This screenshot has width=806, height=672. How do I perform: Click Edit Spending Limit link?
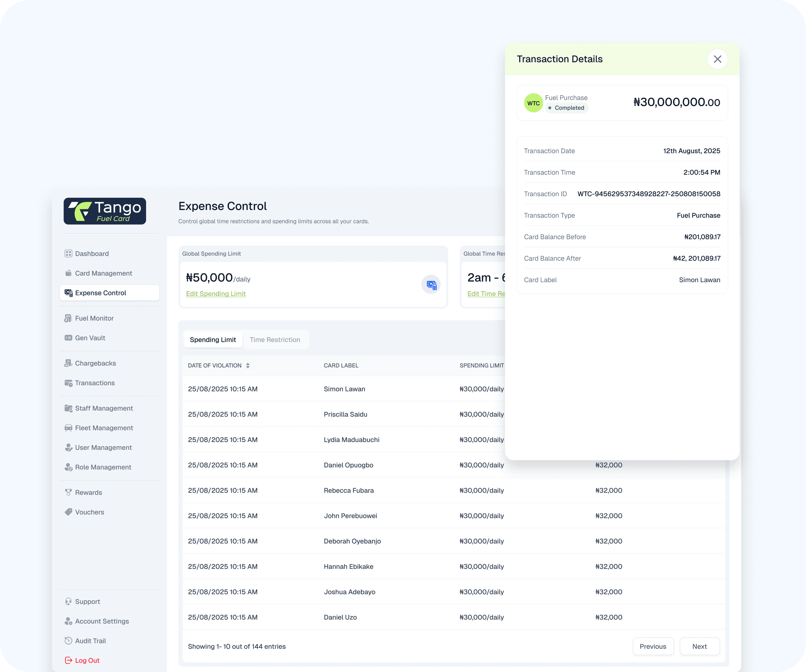click(216, 294)
